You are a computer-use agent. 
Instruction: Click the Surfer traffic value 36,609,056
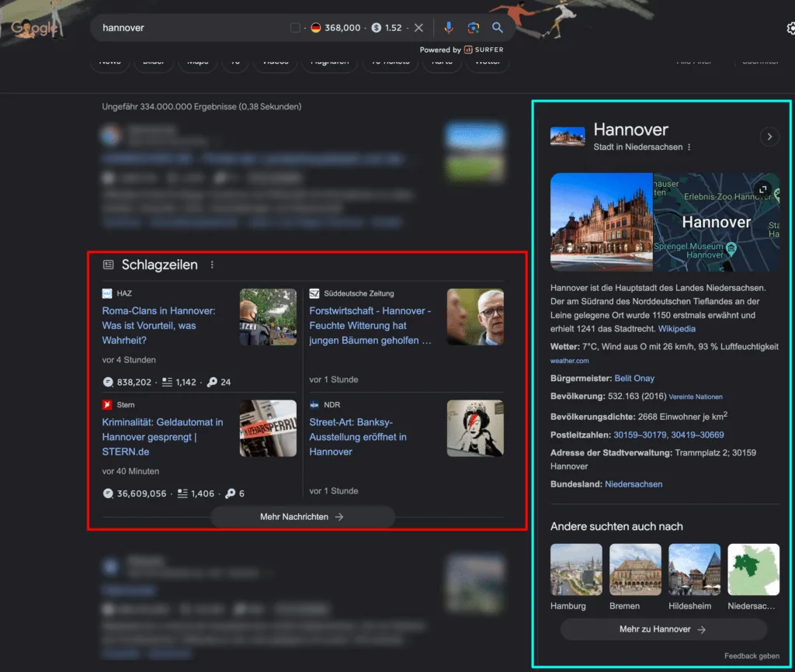click(141, 494)
